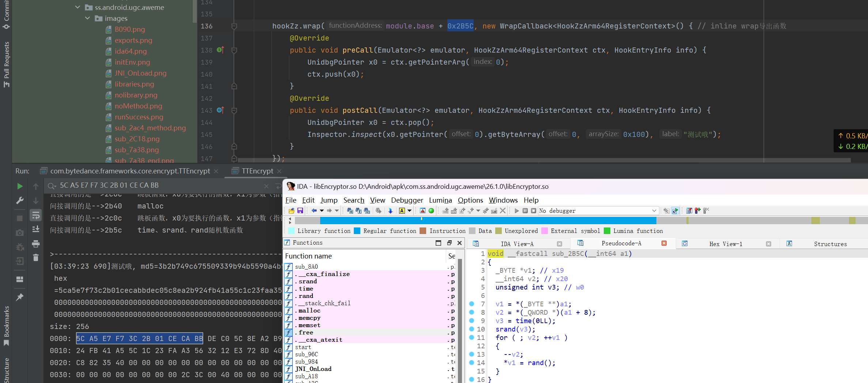Click IDA blue down arrow jump icon

(390, 211)
